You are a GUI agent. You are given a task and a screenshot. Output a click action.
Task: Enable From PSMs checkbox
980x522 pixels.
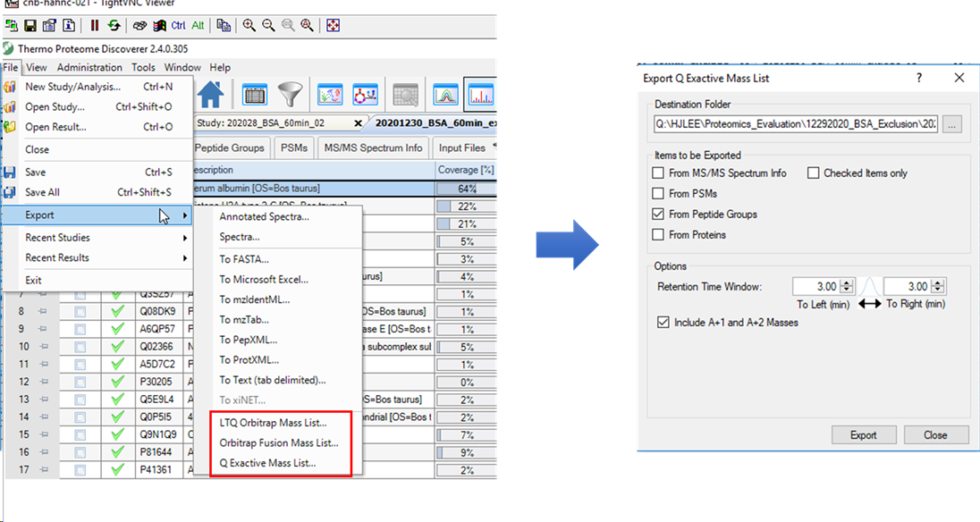[x=657, y=194]
